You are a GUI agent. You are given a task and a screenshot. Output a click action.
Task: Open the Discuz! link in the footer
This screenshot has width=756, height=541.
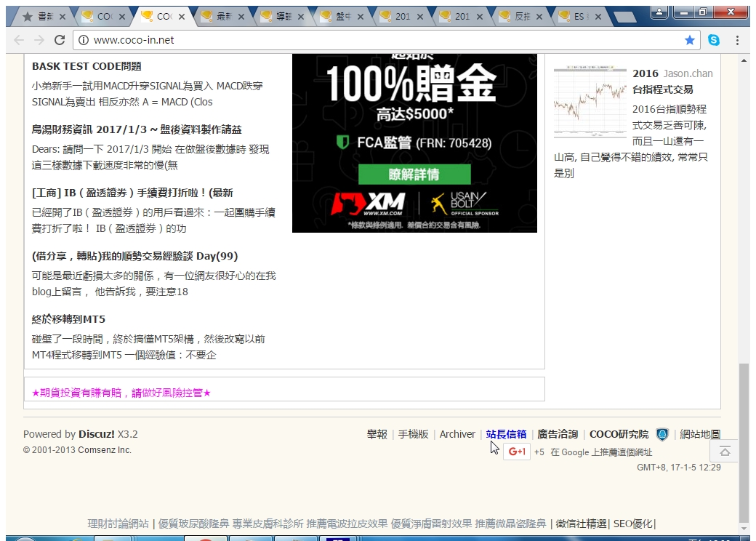tap(97, 434)
